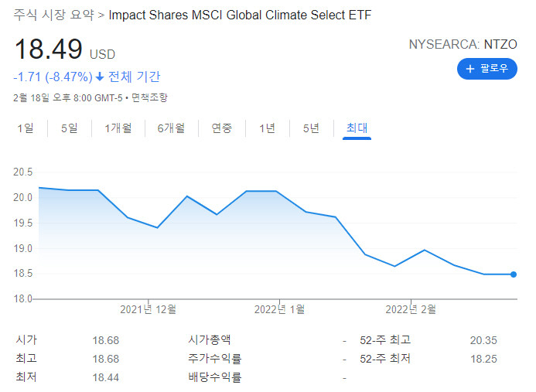
Task: Open the 면책조항 disclaimer link
Action: [x=149, y=97]
